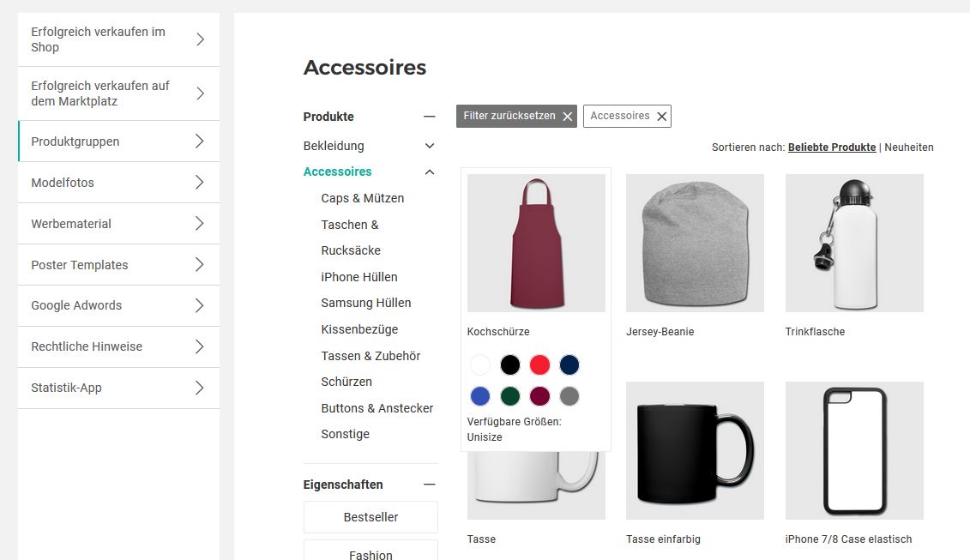
Task: Collapse the Accessoires category chevron
Action: click(430, 172)
